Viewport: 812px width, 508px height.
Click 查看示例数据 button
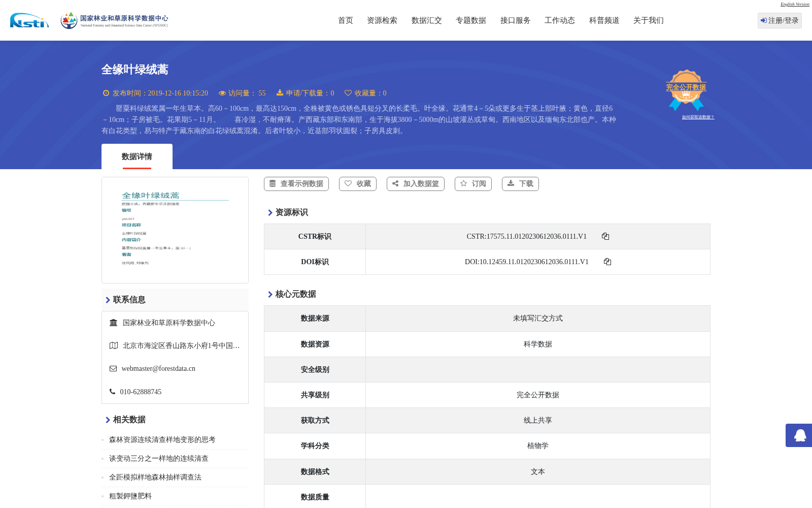tap(296, 184)
